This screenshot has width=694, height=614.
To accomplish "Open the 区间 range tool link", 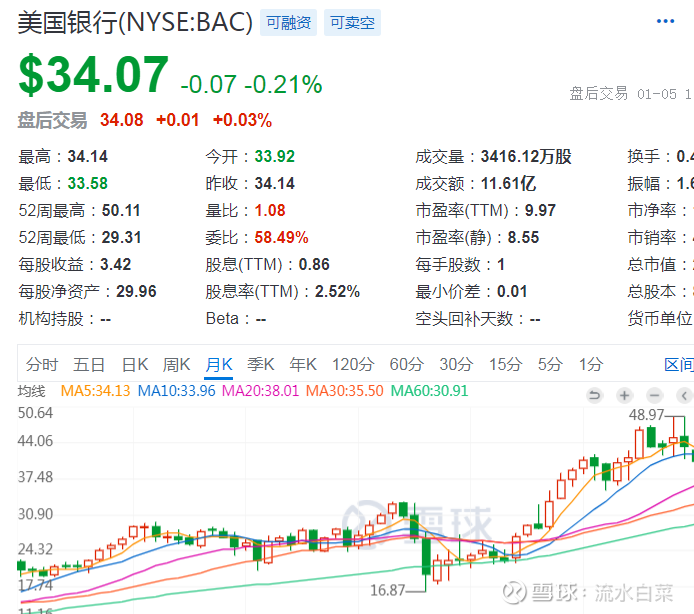I will coord(679,365).
